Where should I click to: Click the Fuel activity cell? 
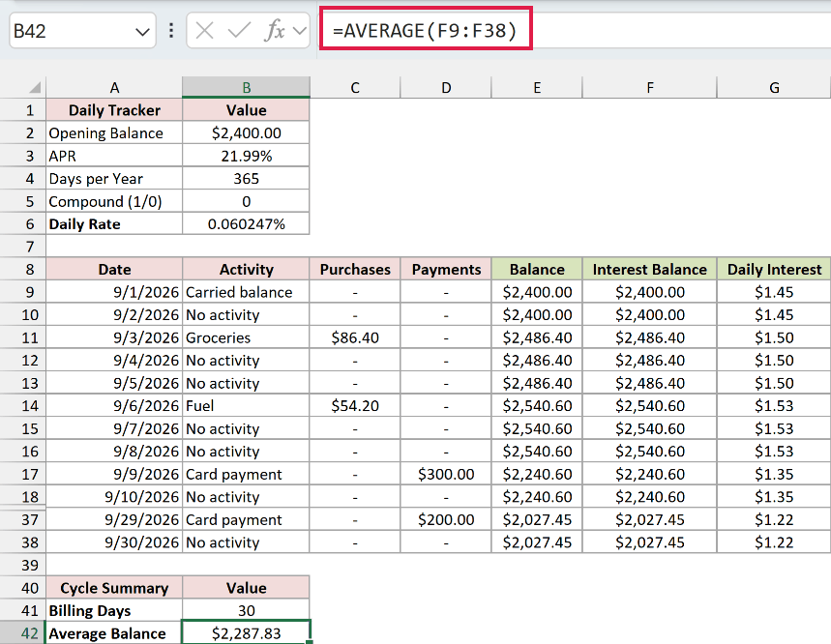point(247,406)
